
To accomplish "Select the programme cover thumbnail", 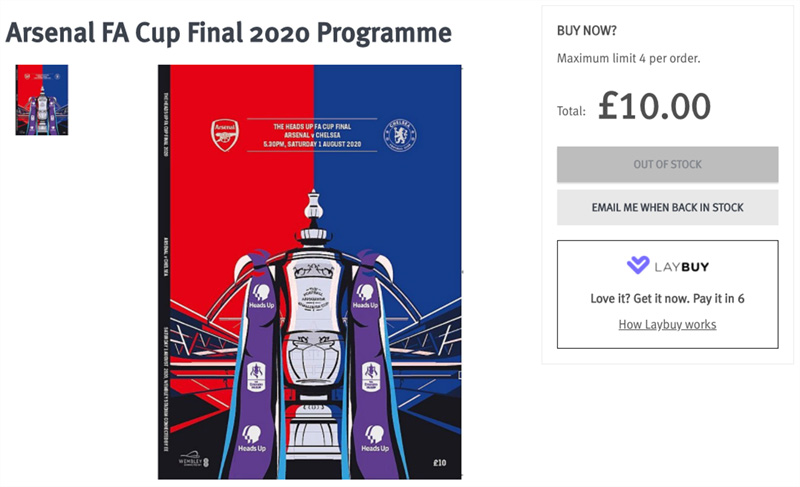I will [42, 100].
